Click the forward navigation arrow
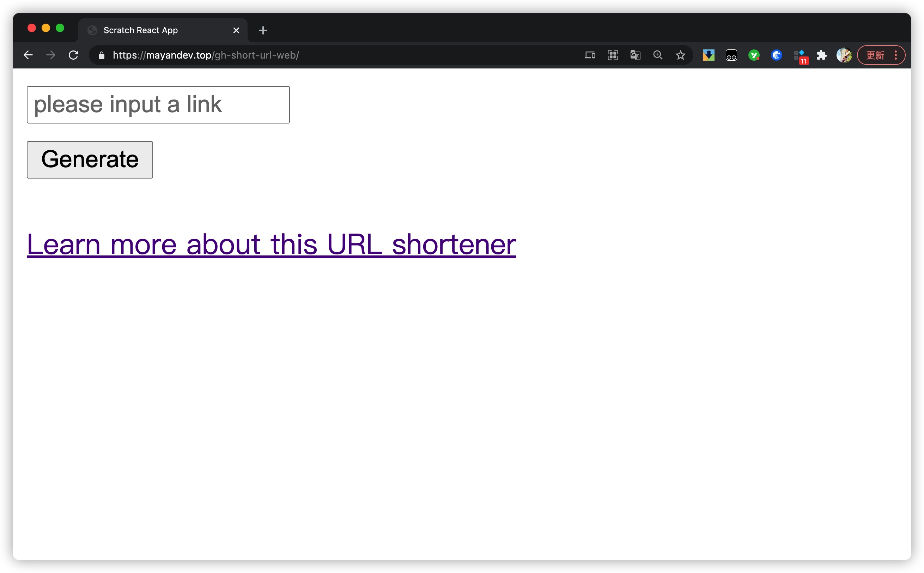This screenshot has height=573, width=924. coord(51,55)
